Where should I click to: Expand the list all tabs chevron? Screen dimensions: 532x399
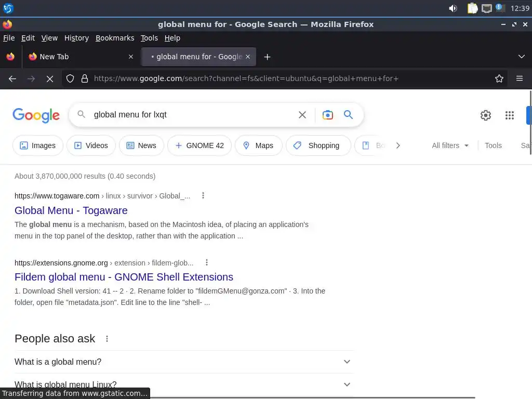coord(522,57)
